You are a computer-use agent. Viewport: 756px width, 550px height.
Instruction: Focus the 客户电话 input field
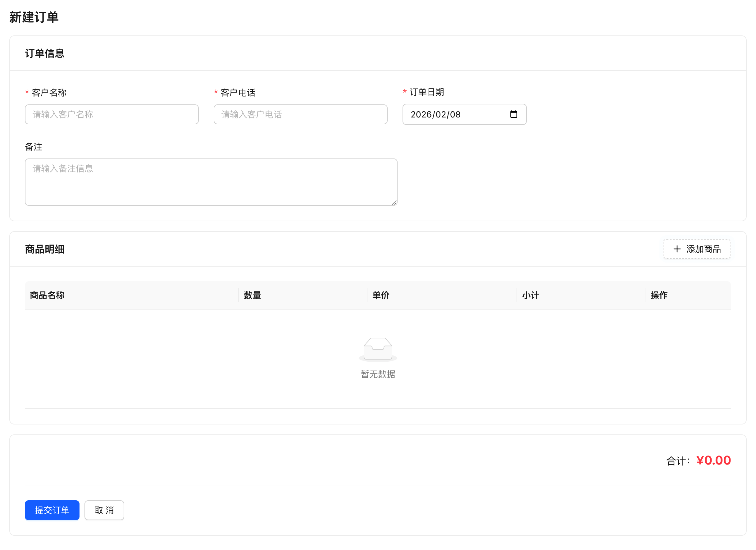300,114
